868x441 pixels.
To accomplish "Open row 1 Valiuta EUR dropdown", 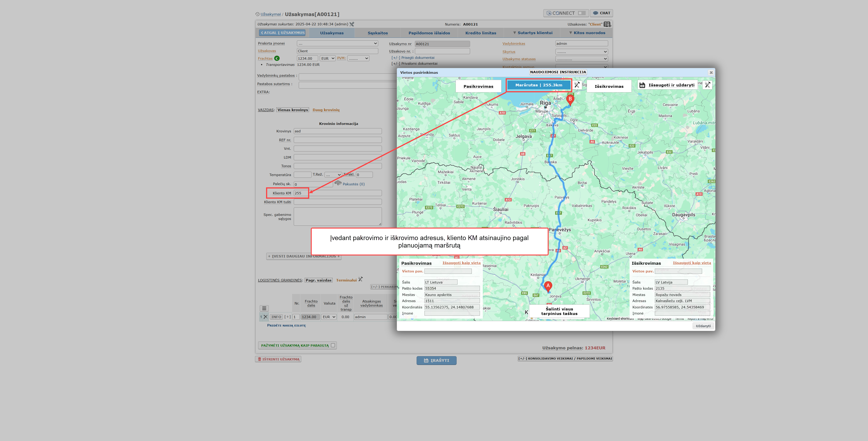I will click(x=329, y=317).
